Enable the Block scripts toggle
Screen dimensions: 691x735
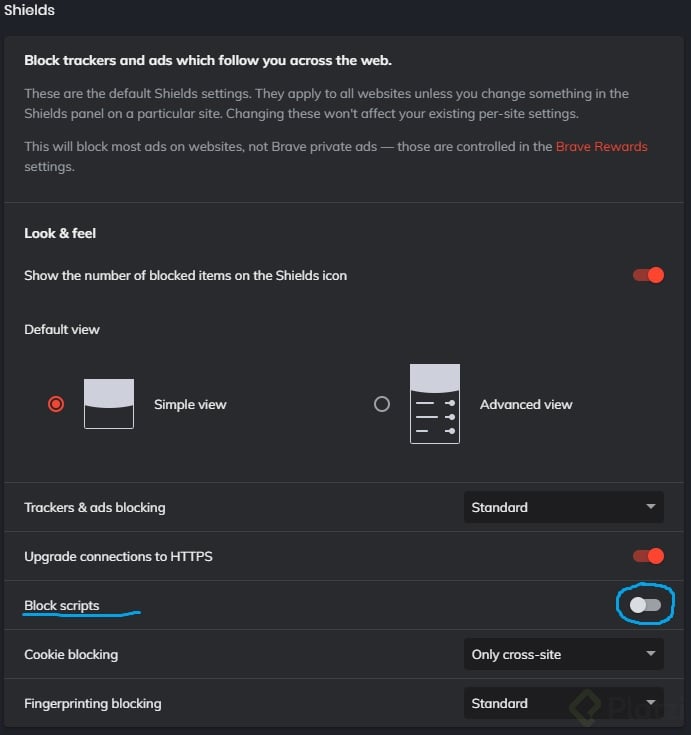click(645, 605)
